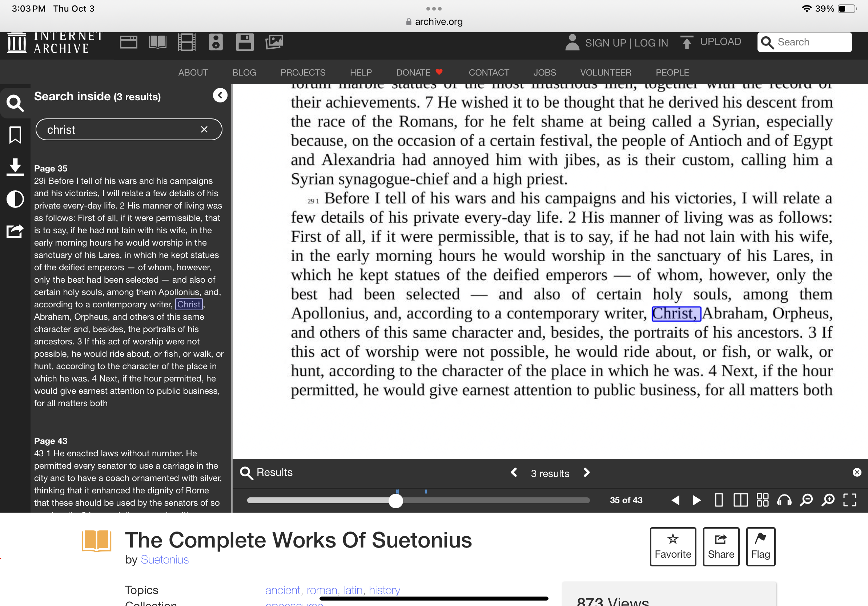This screenshot has width=868, height=606.
Task: Open the Software floppy-disk icon
Action: pos(245,42)
